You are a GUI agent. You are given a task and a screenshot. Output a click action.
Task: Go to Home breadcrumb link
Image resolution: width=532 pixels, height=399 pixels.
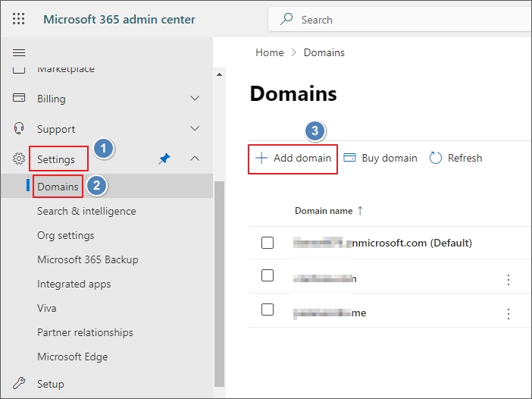point(270,52)
